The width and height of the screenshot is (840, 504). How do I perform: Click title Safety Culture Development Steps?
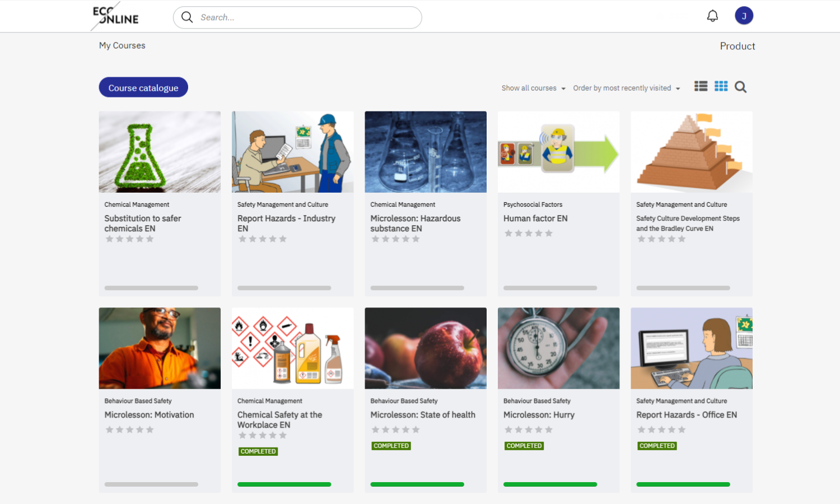point(688,223)
